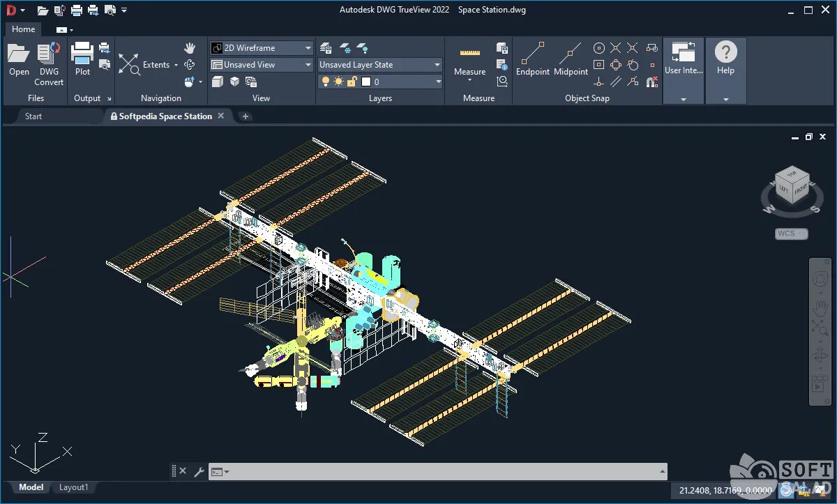Open the application menu with the red D logo

click(11, 10)
